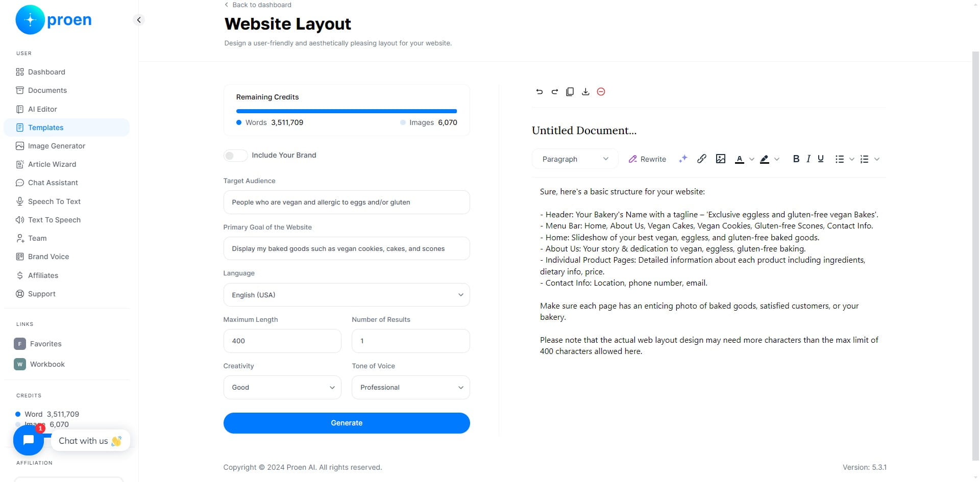The image size is (980, 482).
Task: Download the document with download icon
Action: (585, 92)
